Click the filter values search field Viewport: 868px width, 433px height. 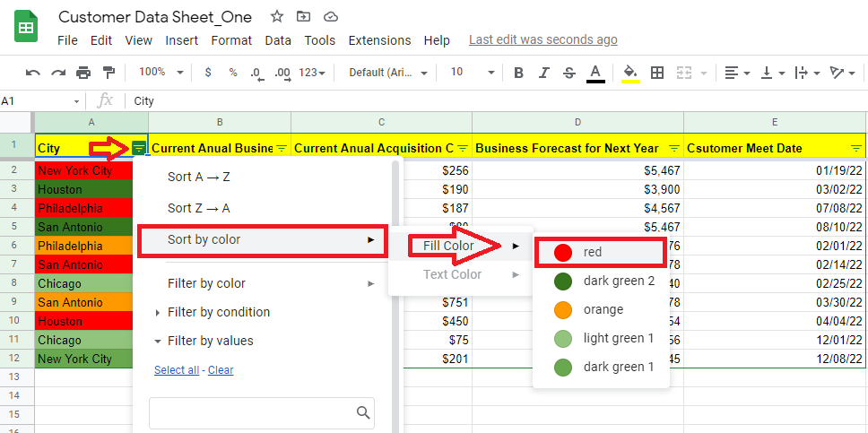pos(262,413)
